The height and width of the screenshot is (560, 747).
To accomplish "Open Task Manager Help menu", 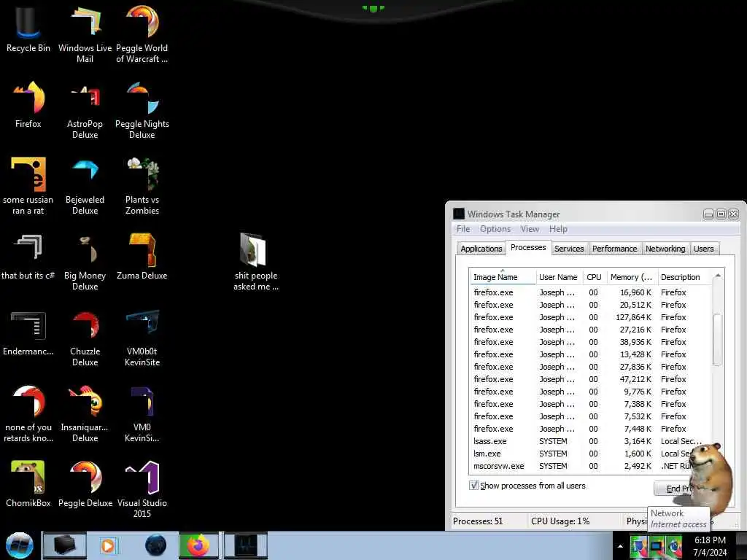I will point(558,229).
